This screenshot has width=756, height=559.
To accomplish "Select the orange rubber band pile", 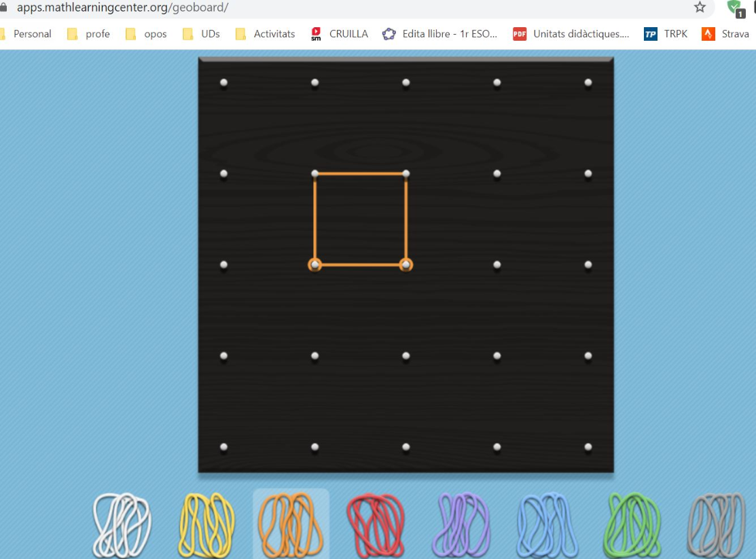I will [291, 525].
